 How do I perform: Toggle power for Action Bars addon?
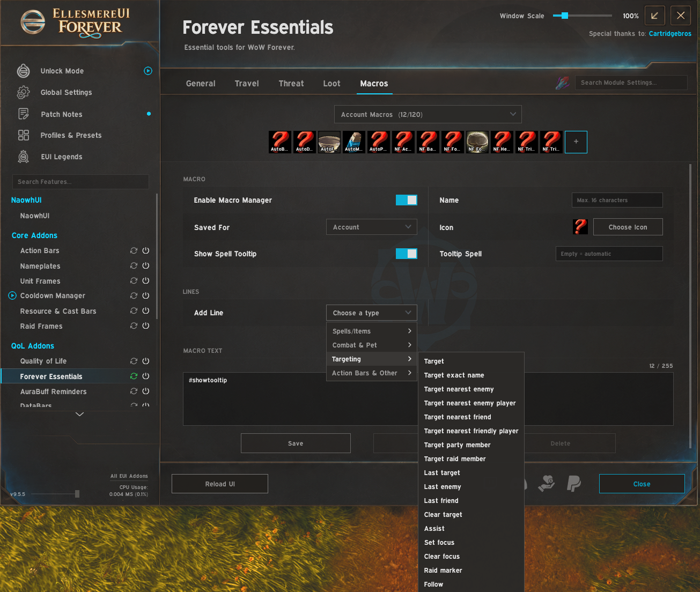[146, 250]
